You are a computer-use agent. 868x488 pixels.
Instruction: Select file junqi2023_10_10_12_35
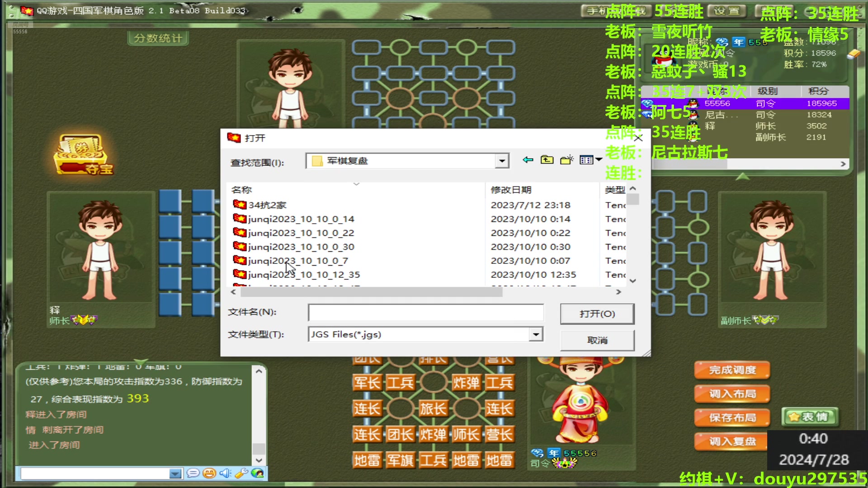(x=297, y=275)
